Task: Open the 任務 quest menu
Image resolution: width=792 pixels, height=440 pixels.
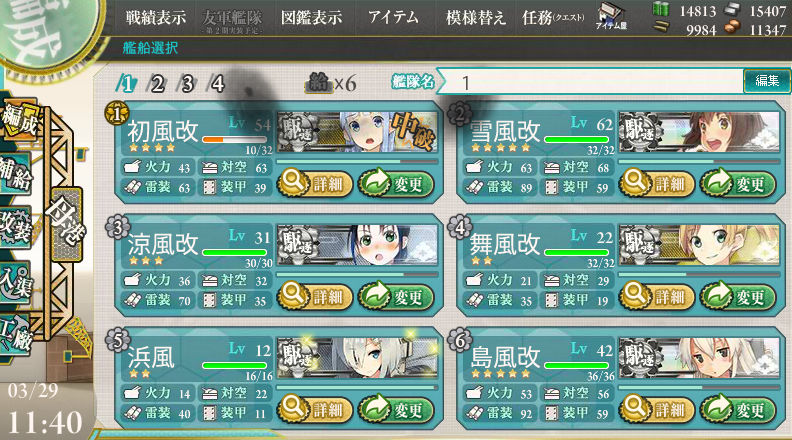Action: point(553,18)
